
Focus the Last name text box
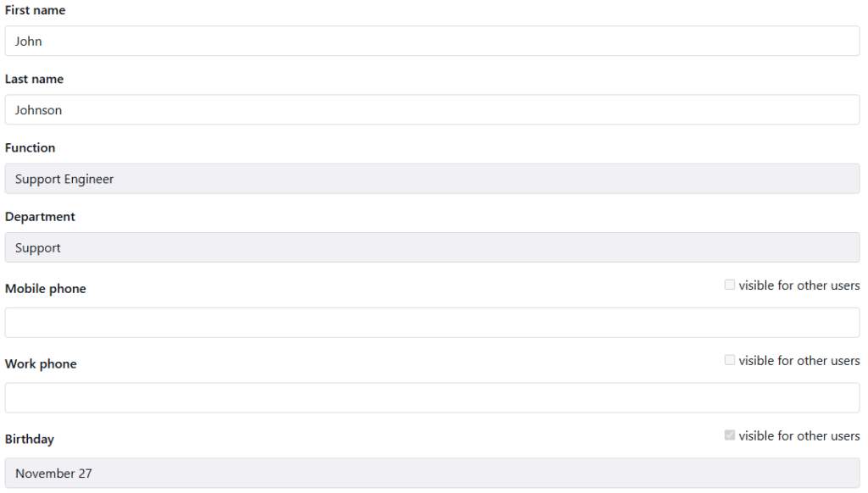432,110
